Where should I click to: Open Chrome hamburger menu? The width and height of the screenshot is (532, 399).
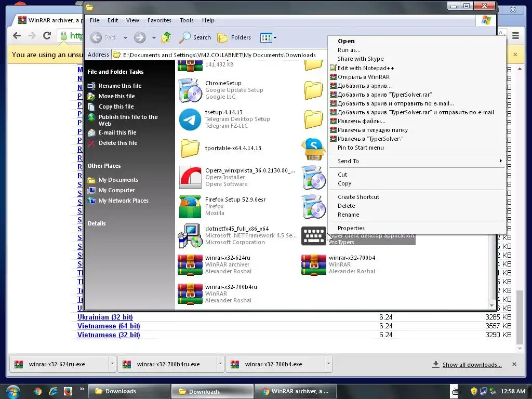pos(515,35)
